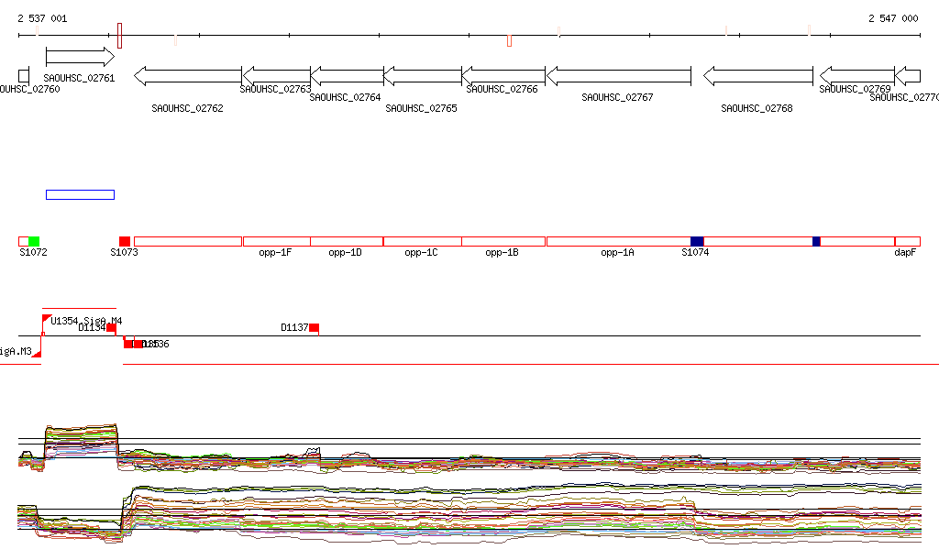Select the opp-1C gene segment box
Image resolution: width=939 pixels, height=560 pixels.
tap(422, 241)
